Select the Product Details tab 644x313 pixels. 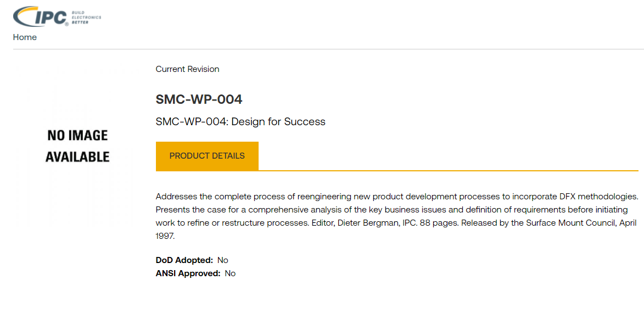[x=207, y=156]
